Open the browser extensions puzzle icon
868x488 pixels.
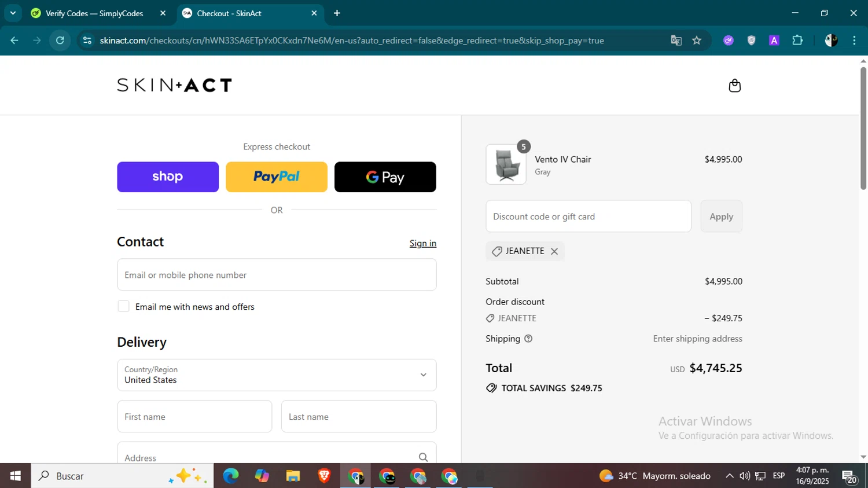pyautogui.click(x=797, y=41)
